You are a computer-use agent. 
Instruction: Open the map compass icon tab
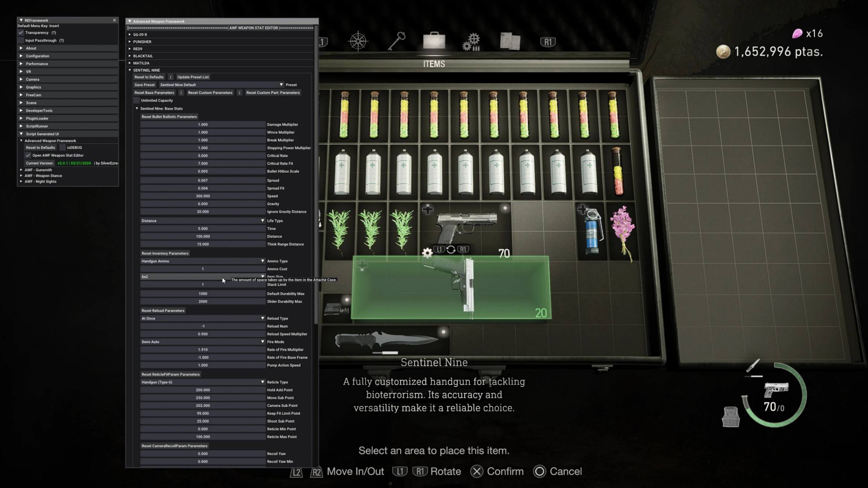coord(358,41)
